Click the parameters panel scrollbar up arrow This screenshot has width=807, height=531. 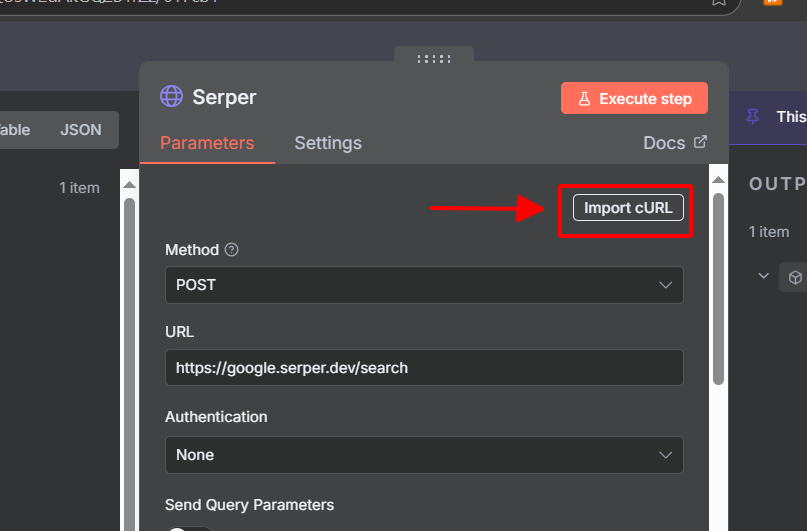coord(718,180)
